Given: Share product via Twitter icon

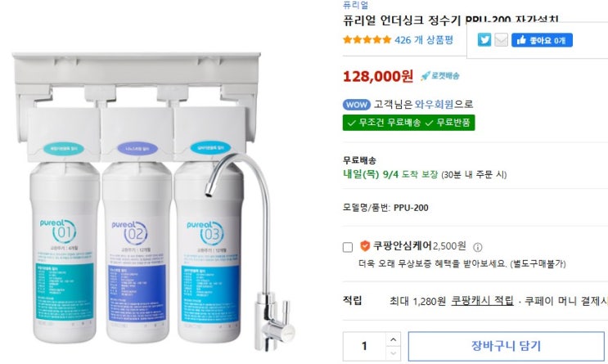Looking at the screenshot, I should pos(484,40).
